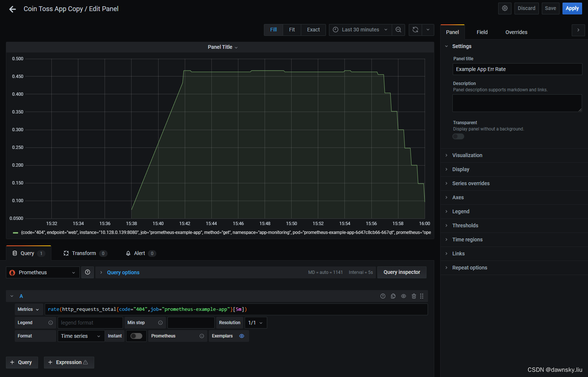Show Min step info icon
The image size is (588, 377).
pyautogui.click(x=160, y=323)
